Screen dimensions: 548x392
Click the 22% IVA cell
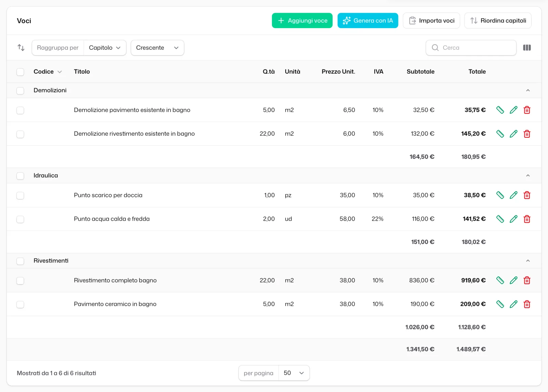377,219
